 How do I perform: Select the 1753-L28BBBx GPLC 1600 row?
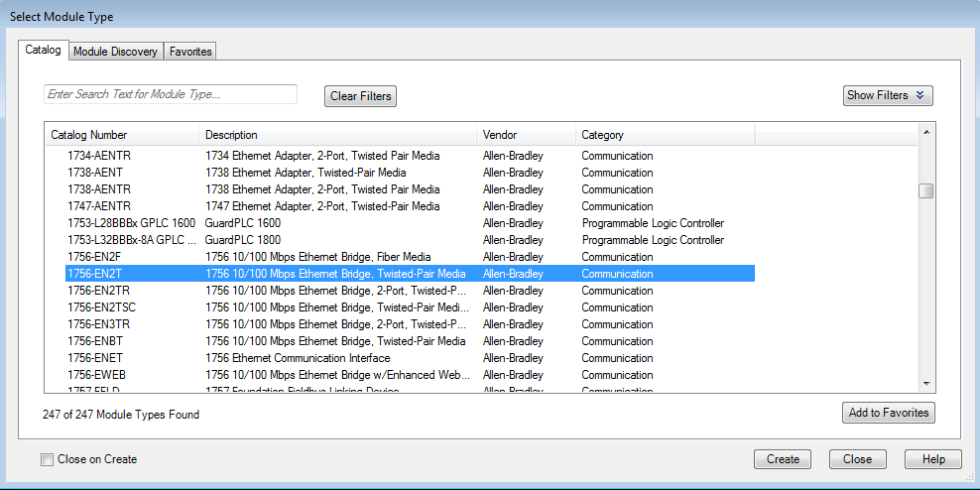point(410,223)
